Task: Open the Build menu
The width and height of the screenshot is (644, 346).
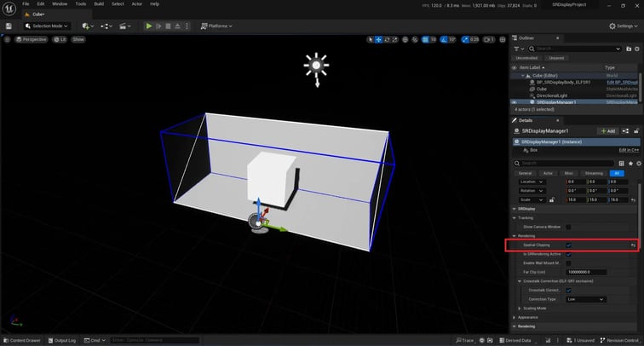Action: (99, 3)
